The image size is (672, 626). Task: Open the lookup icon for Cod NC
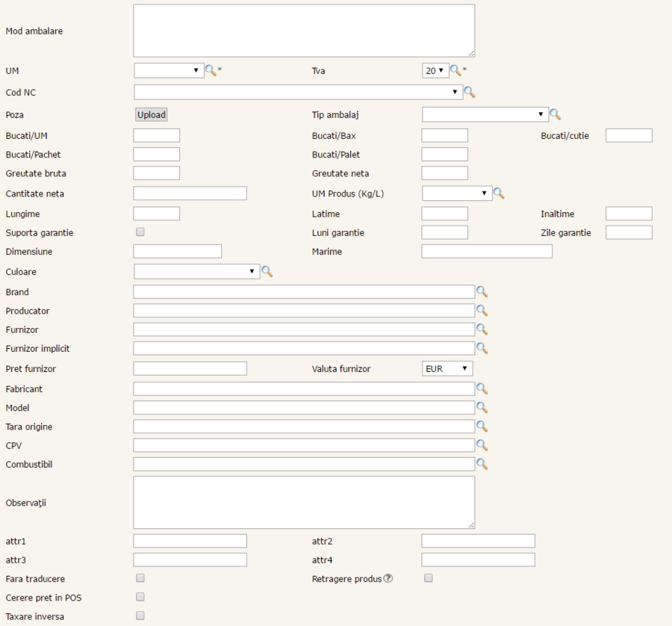pyautogui.click(x=469, y=92)
